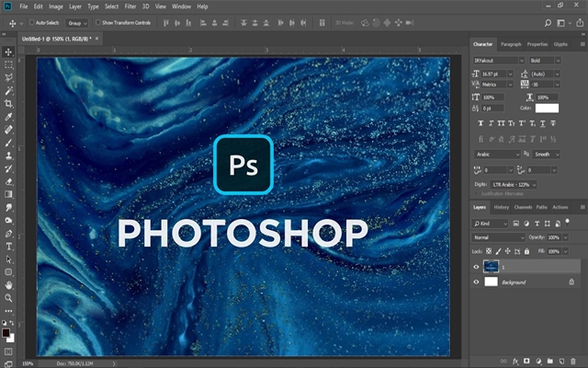Image resolution: width=588 pixels, height=368 pixels.
Task: Close the Untitled-1 document tab
Action: 96,39
